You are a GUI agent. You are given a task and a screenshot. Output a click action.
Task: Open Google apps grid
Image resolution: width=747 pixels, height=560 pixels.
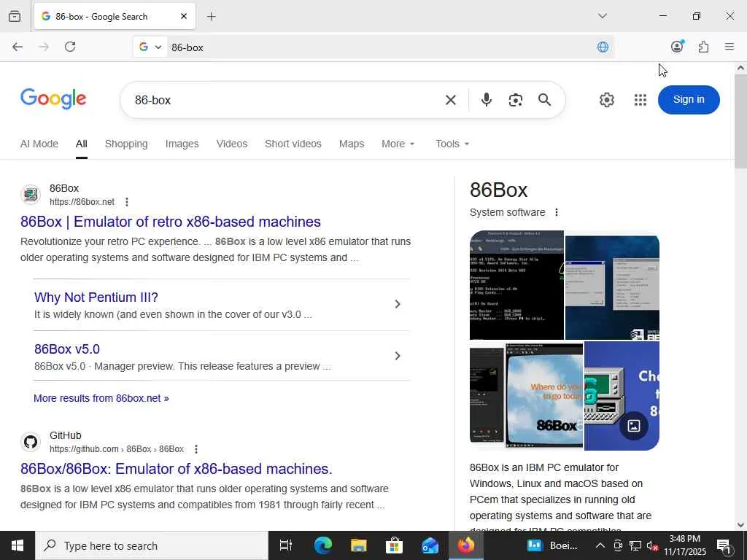(x=640, y=100)
